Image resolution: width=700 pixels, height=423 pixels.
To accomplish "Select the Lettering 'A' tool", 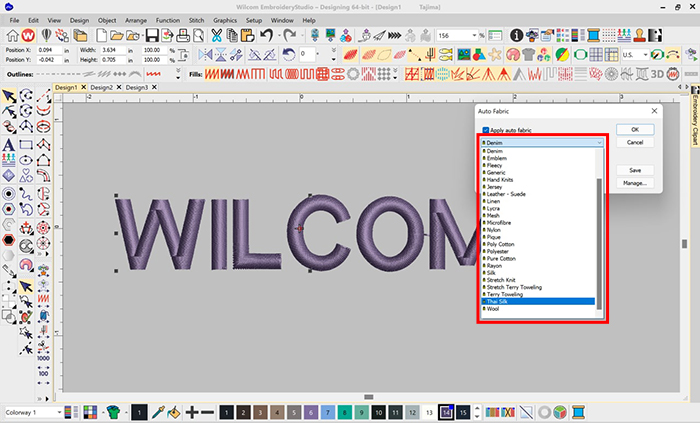I will (8, 145).
